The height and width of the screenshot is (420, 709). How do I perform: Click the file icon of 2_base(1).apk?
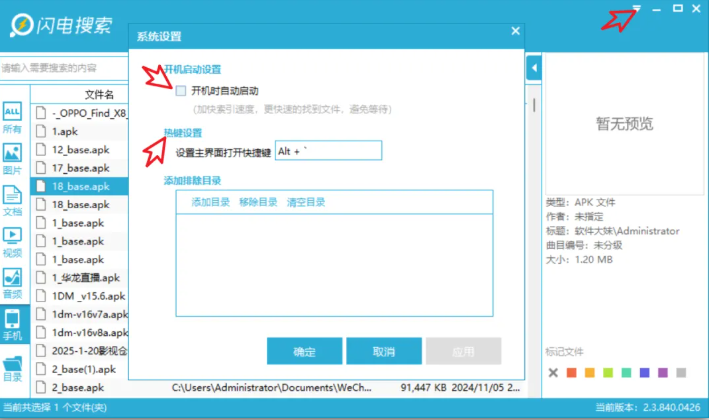click(41, 369)
